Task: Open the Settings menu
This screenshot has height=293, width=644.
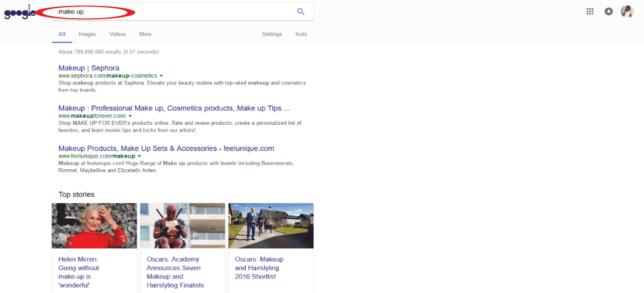Action: coord(272,34)
